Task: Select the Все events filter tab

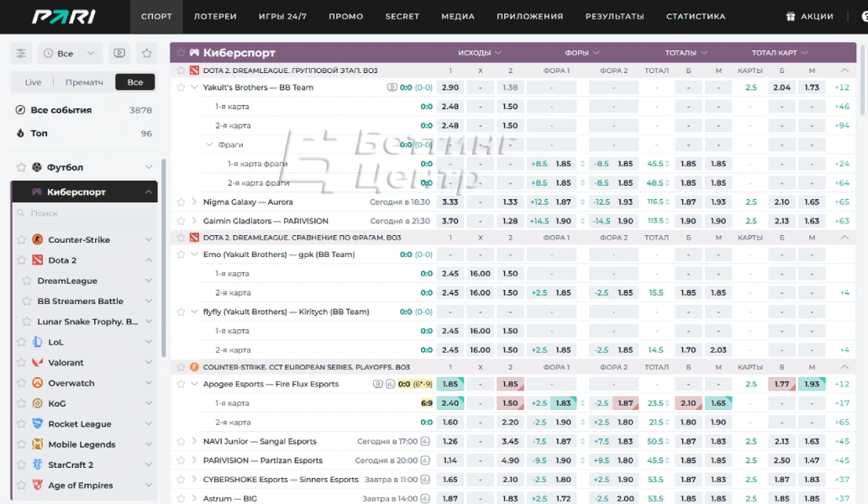Action: tap(135, 81)
